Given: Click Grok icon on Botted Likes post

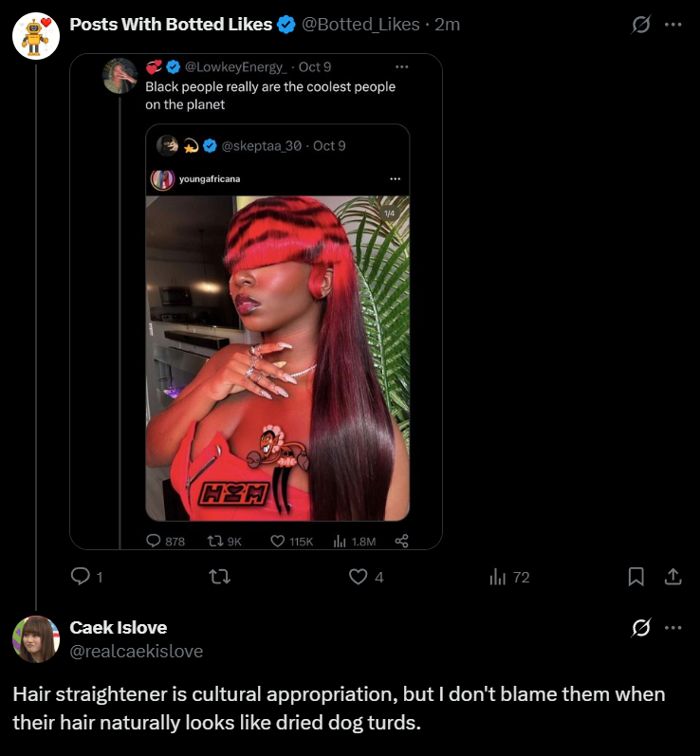Looking at the screenshot, I should 641,25.
